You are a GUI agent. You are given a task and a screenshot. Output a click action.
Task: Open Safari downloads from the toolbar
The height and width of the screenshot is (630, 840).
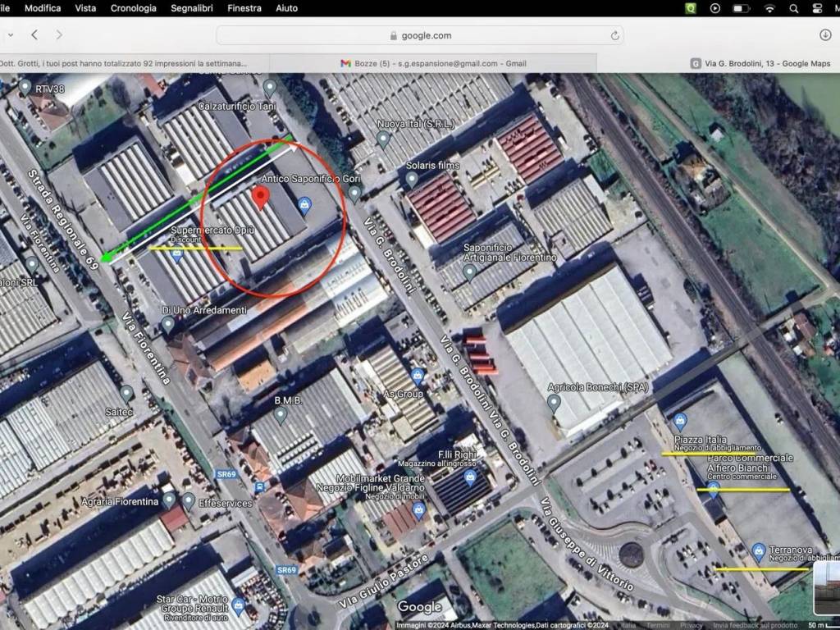click(x=825, y=35)
